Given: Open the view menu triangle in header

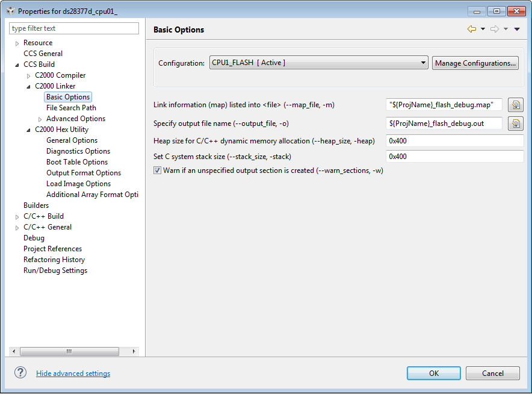Looking at the screenshot, I should [517, 29].
